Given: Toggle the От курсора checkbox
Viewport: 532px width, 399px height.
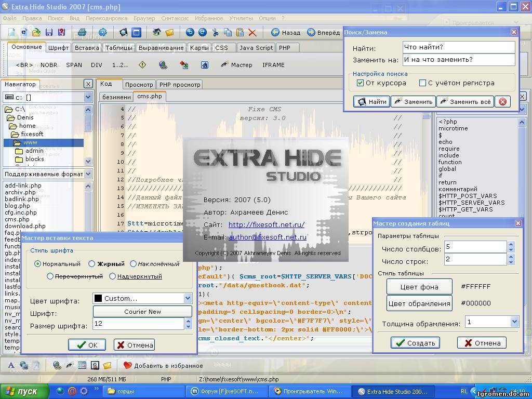Looking at the screenshot, I should click(x=361, y=83).
